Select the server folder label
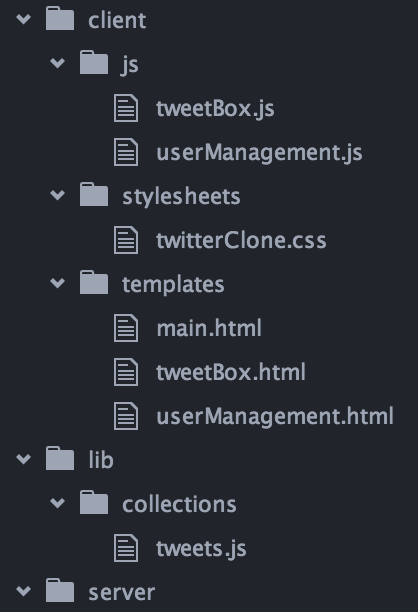The image size is (418, 612). pyautogui.click(x=121, y=593)
